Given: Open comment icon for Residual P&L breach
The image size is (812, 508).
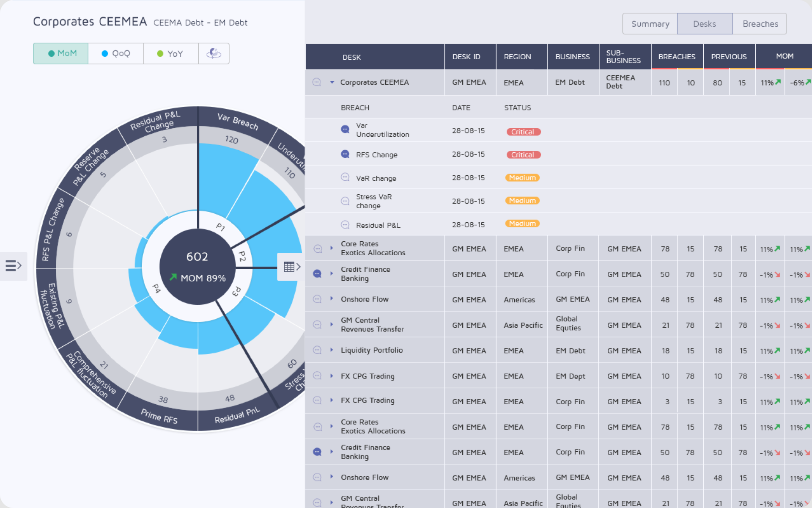Looking at the screenshot, I should [345, 224].
